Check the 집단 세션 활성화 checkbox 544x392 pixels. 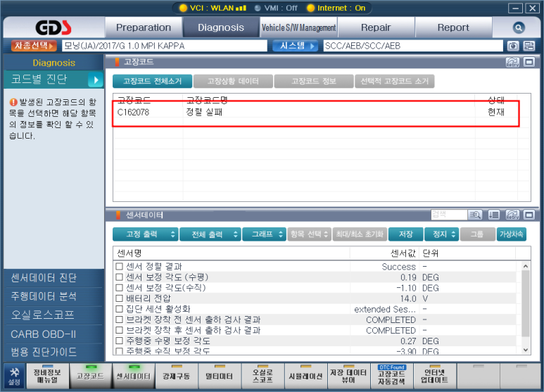[120, 309]
